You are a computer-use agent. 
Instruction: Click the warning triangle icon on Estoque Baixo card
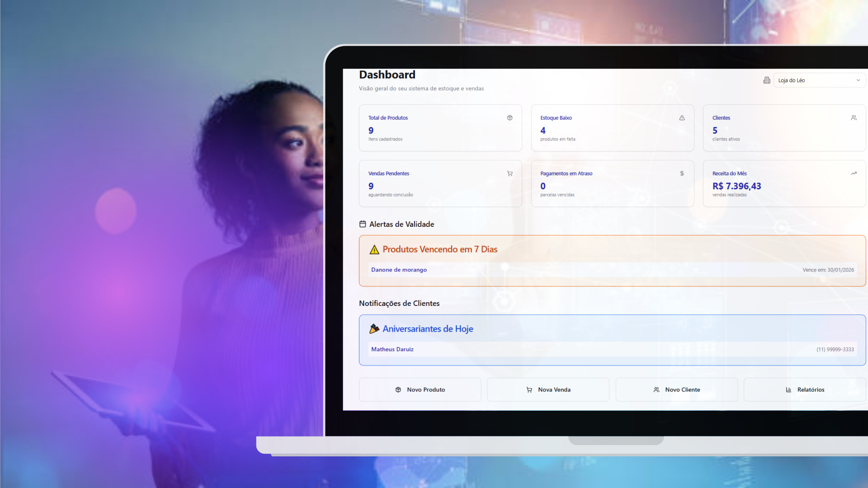682,118
